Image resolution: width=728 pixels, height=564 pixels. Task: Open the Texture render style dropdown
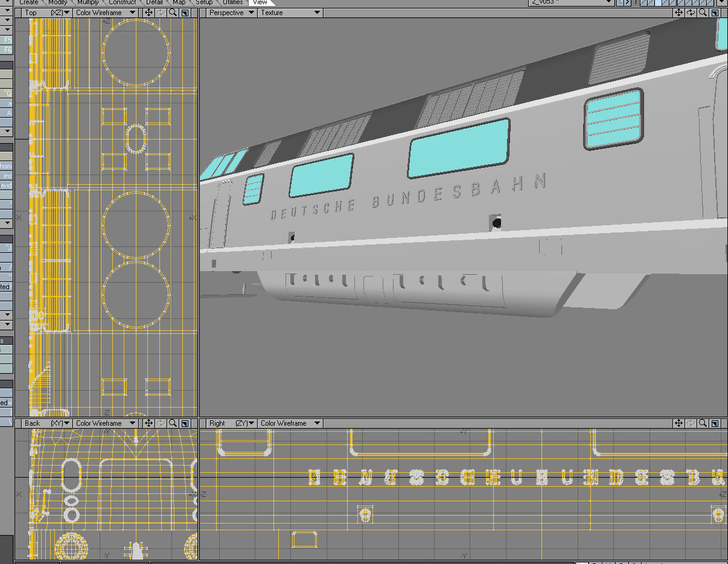pyautogui.click(x=290, y=13)
